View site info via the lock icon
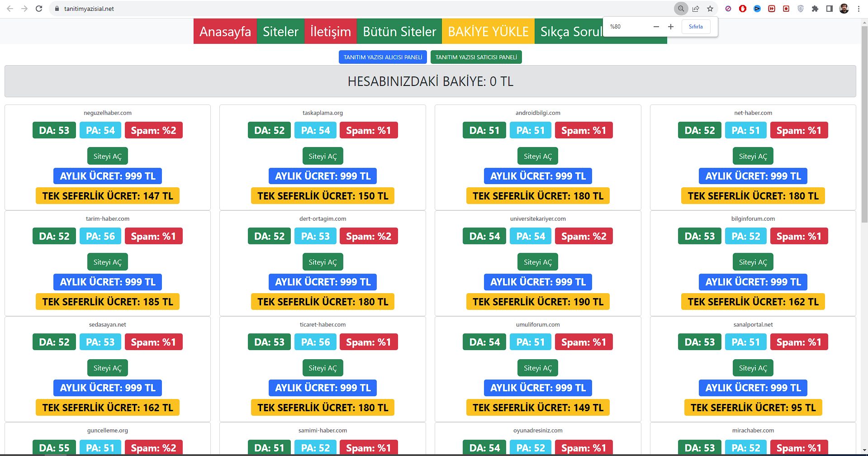 click(57, 9)
